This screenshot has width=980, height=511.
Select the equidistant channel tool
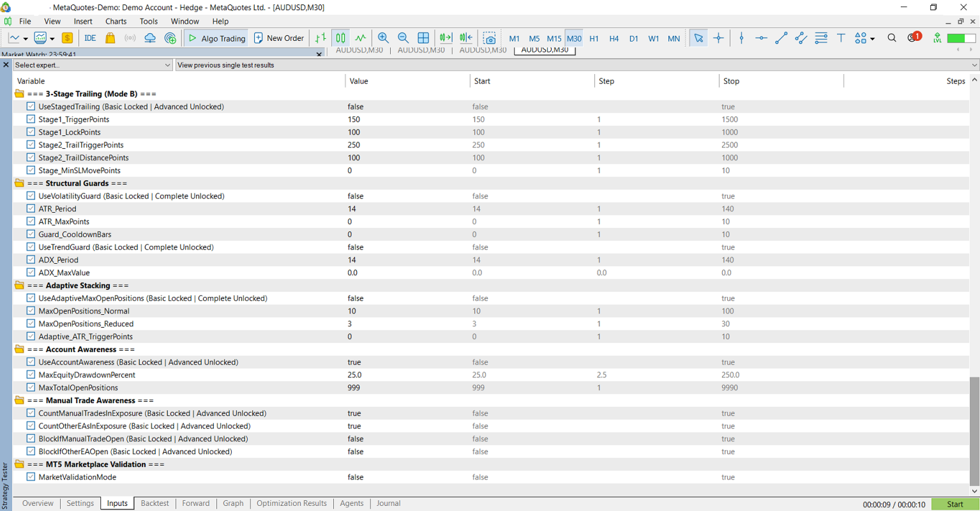pos(801,38)
